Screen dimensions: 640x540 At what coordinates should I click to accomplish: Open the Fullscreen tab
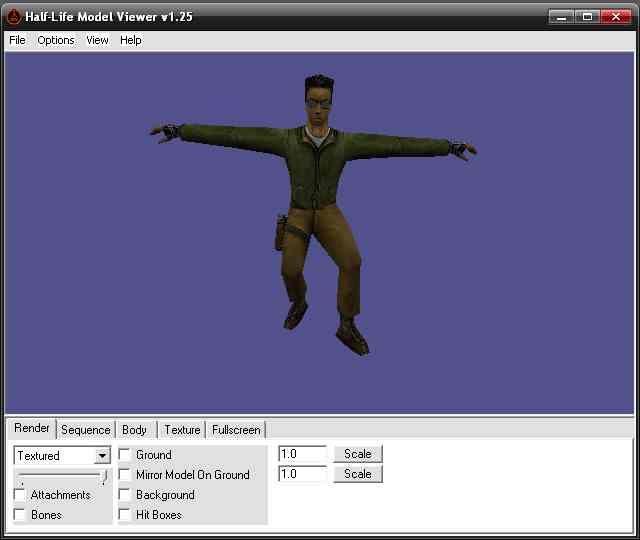click(x=236, y=430)
